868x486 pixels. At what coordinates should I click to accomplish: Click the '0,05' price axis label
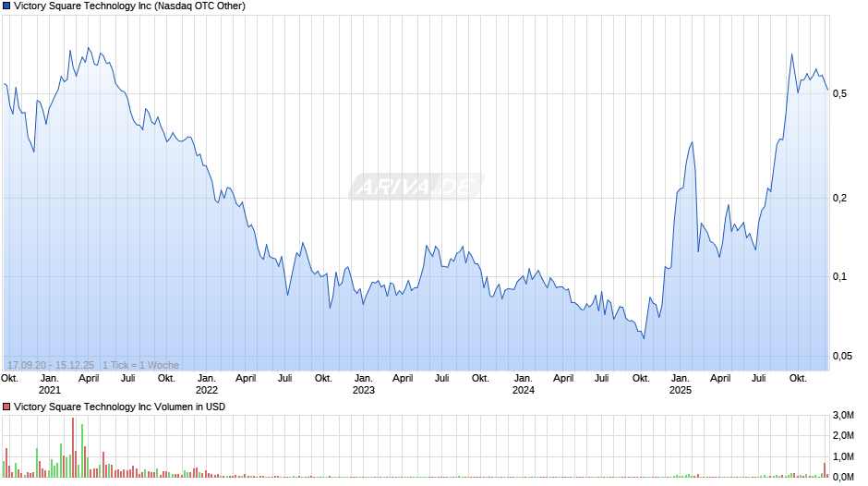[842, 356]
